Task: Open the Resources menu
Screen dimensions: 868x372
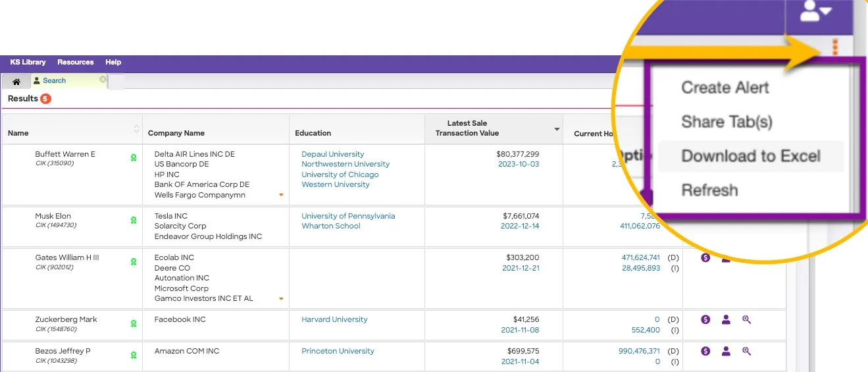Action: click(76, 62)
